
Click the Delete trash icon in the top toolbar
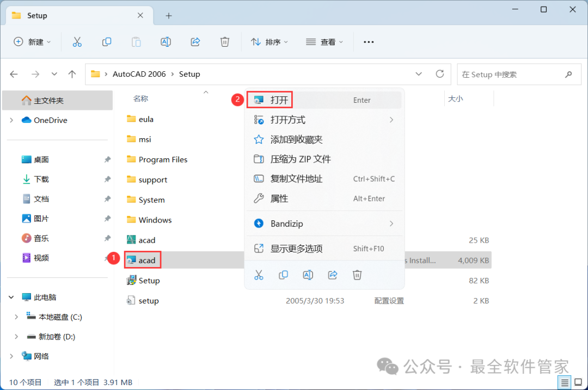click(225, 42)
